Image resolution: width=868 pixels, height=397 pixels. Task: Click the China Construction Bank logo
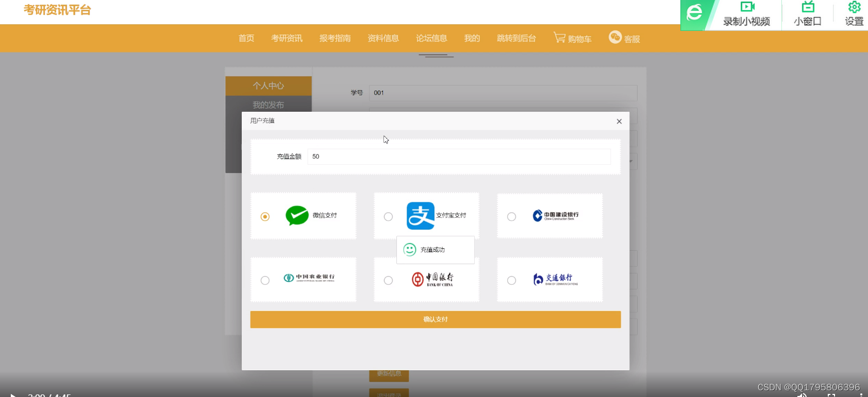click(x=556, y=216)
